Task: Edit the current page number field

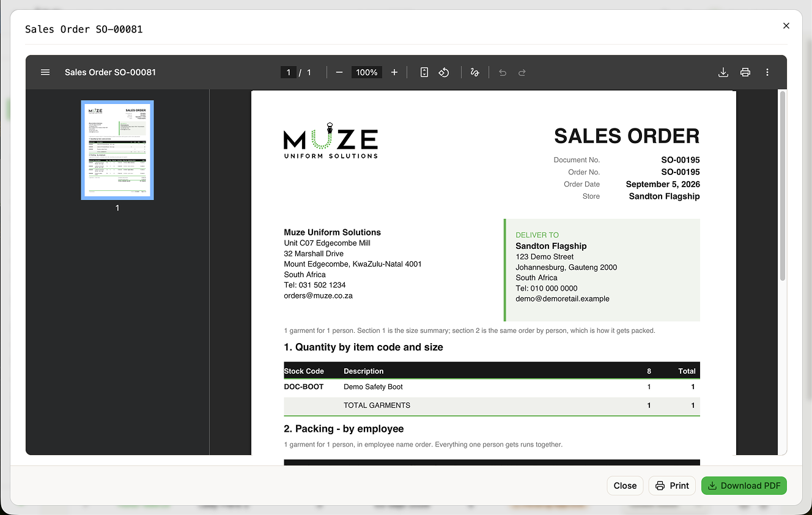Action: [x=289, y=72]
